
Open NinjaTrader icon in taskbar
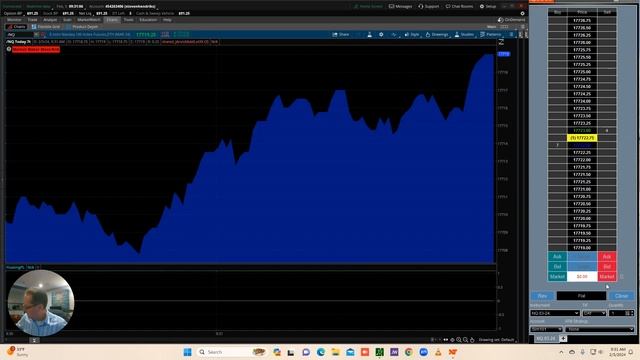coord(453,352)
